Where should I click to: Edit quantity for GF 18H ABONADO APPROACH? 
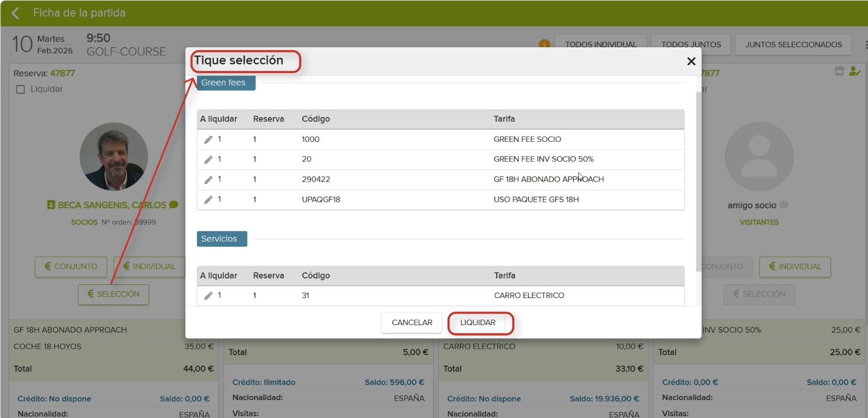click(209, 180)
